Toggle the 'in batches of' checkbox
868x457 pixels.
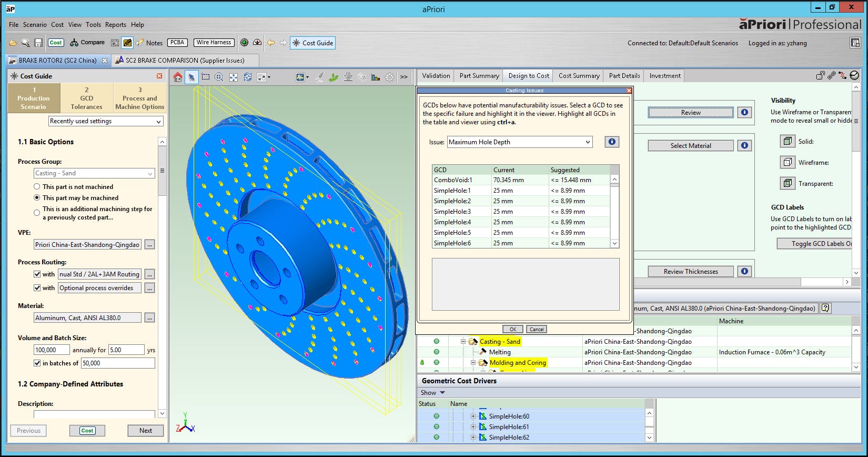pos(37,363)
